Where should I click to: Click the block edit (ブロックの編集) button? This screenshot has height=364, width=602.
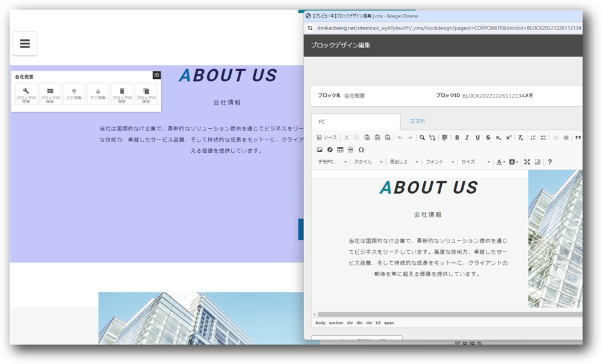coord(50,94)
